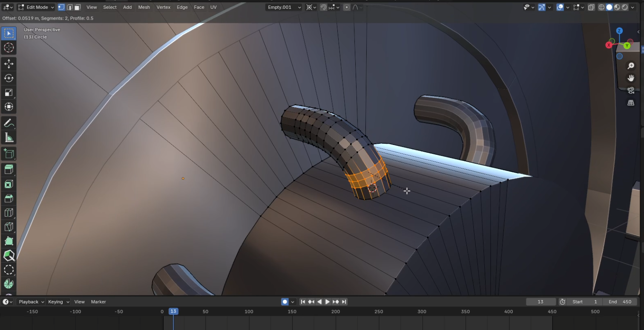This screenshot has height=330, width=644.
Task: Open the Select menu
Action: [110, 7]
